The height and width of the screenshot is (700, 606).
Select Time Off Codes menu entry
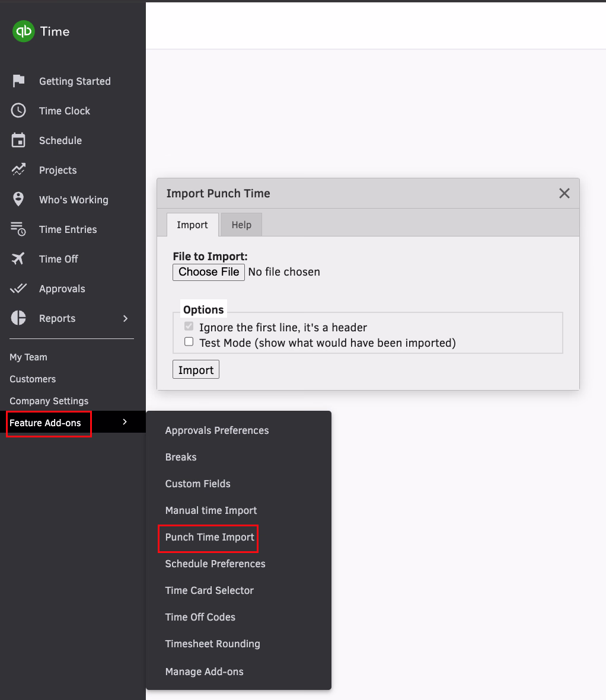200,617
